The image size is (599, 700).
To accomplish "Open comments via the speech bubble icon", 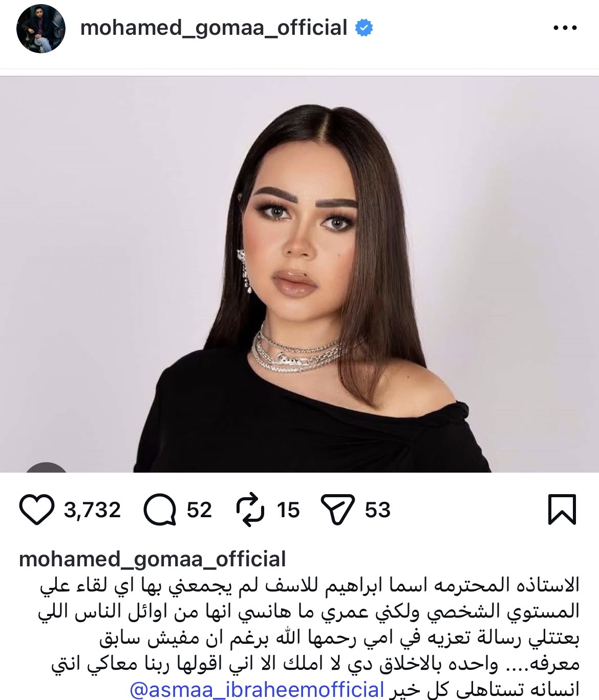I will [x=160, y=510].
